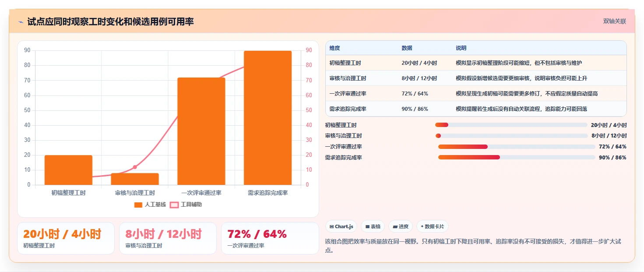Click the pink line data point above 审核与治理工时
This screenshot has width=644, height=272.
pos(135,167)
